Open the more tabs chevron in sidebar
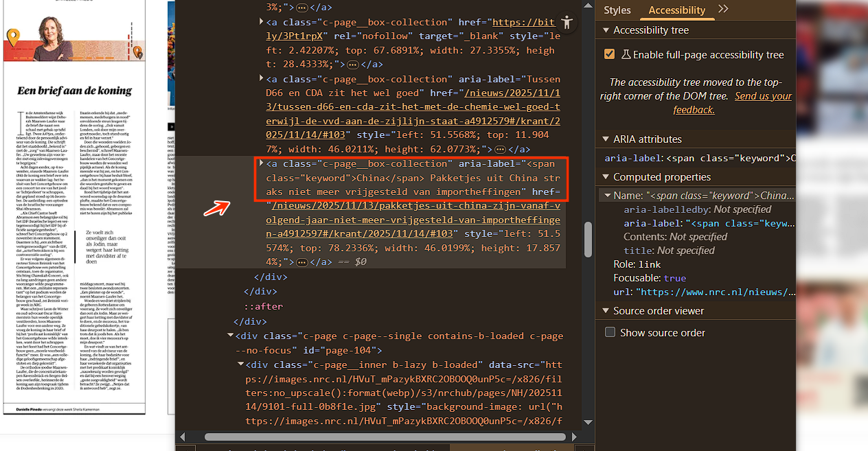This screenshot has width=868, height=451. 723,10
